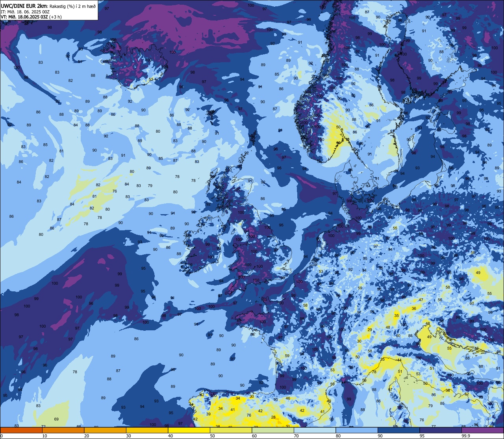Click the 30–40 % gold legend swatch

[x=147, y=430]
